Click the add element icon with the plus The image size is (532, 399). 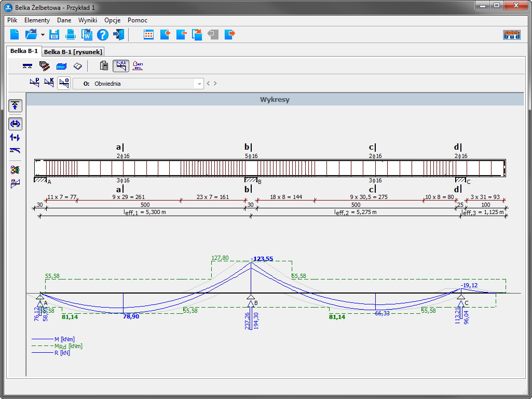coord(165,35)
